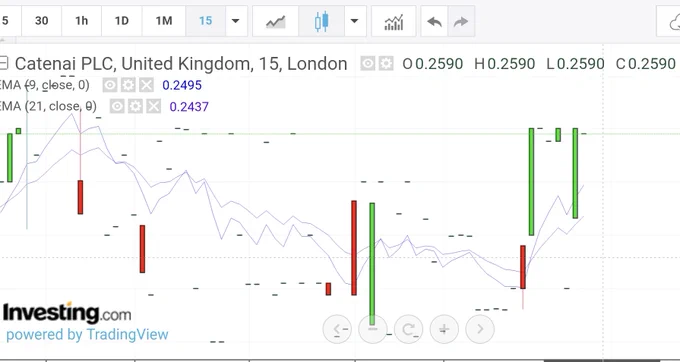The image size is (680, 362).
Task: Redo the chart action
Action: [x=461, y=21]
